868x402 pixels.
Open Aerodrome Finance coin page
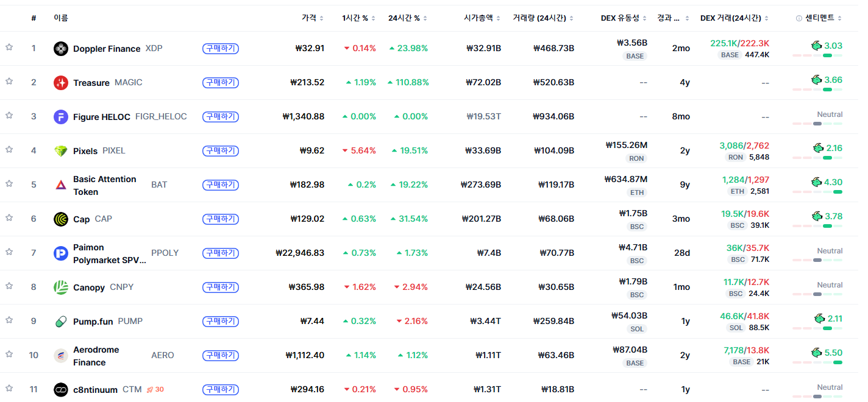coord(96,356)
